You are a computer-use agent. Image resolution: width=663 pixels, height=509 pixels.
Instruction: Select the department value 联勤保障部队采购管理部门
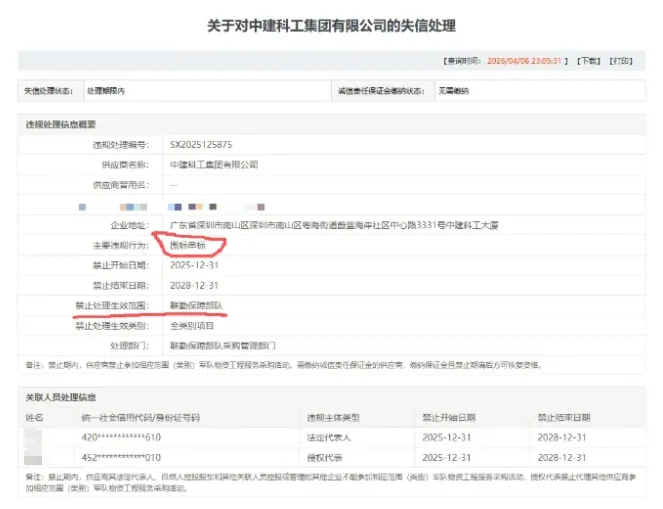coord(223,345)
